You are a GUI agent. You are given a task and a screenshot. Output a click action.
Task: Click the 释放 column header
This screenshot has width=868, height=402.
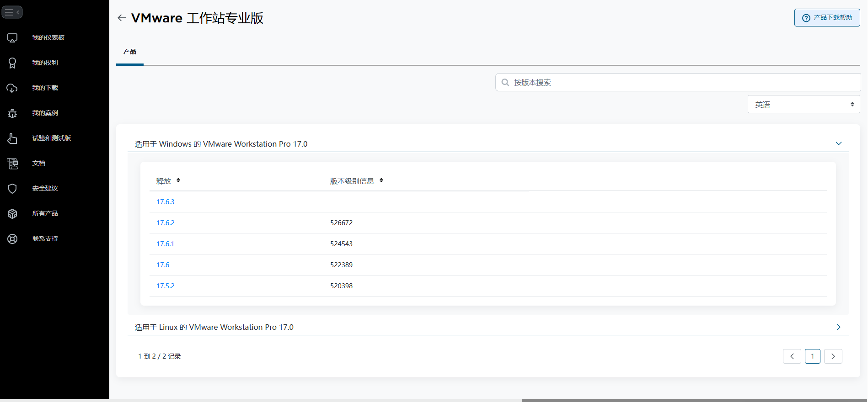[164, 181]
